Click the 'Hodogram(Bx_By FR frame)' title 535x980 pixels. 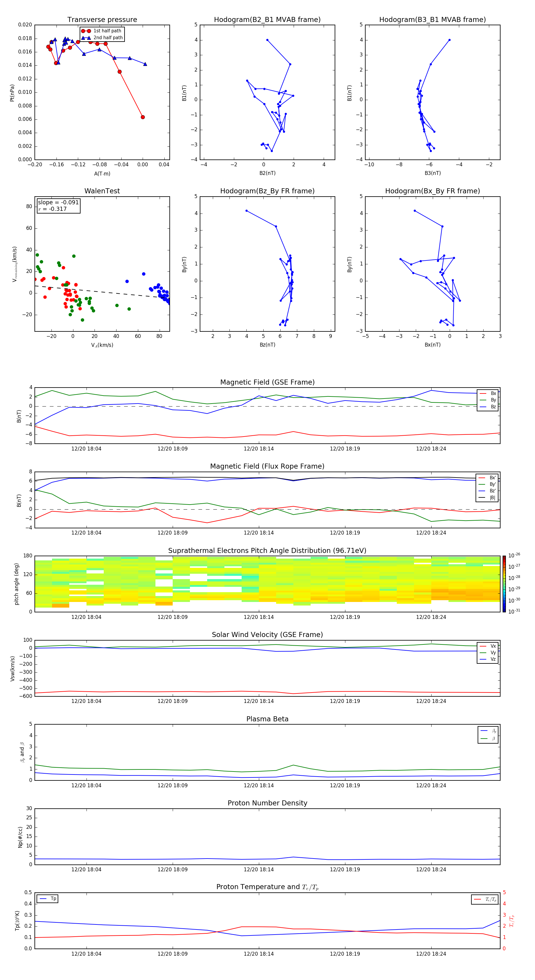pyautogui.click(x=432, y=191)
